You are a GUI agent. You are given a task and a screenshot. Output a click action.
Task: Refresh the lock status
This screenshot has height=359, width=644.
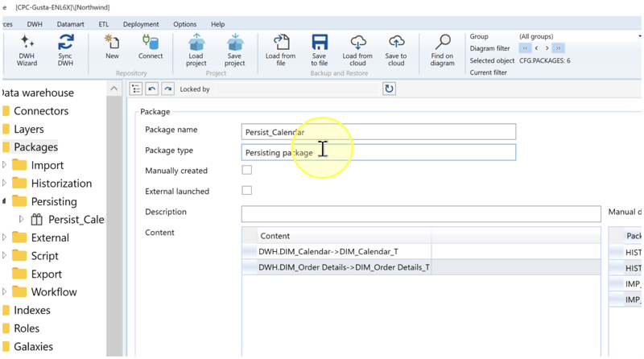click(389, 89)
